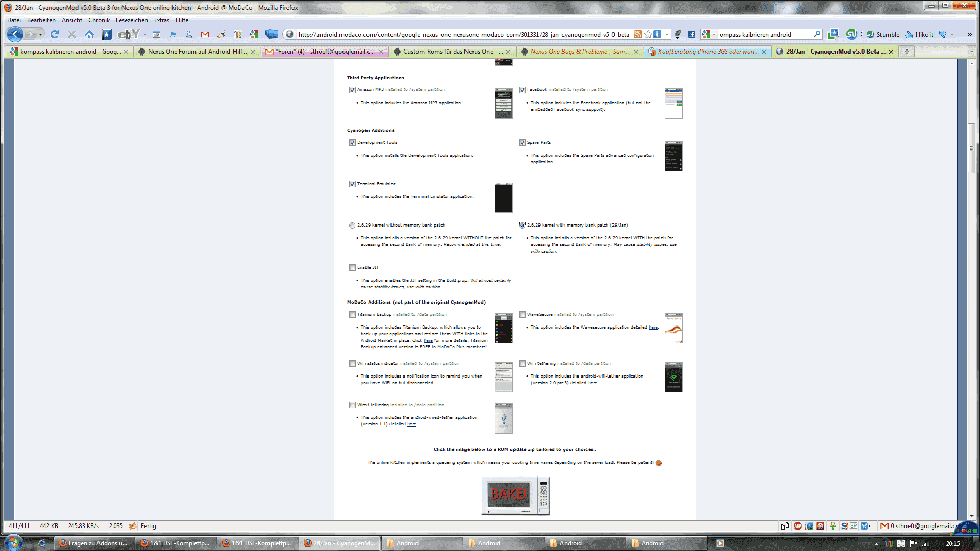Uncheck the Facebook checkbox
The width and height of the screenshot is (980, 551).
coord(522,90)
